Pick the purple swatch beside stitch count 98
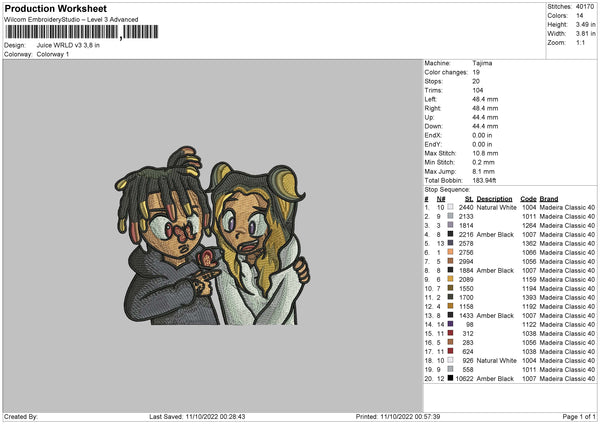 click(450, 324)
